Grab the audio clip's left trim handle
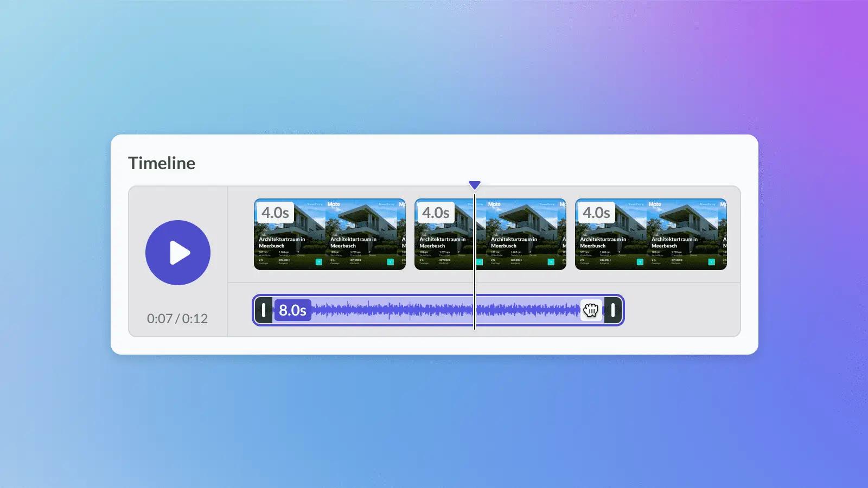 pos(264,310)
